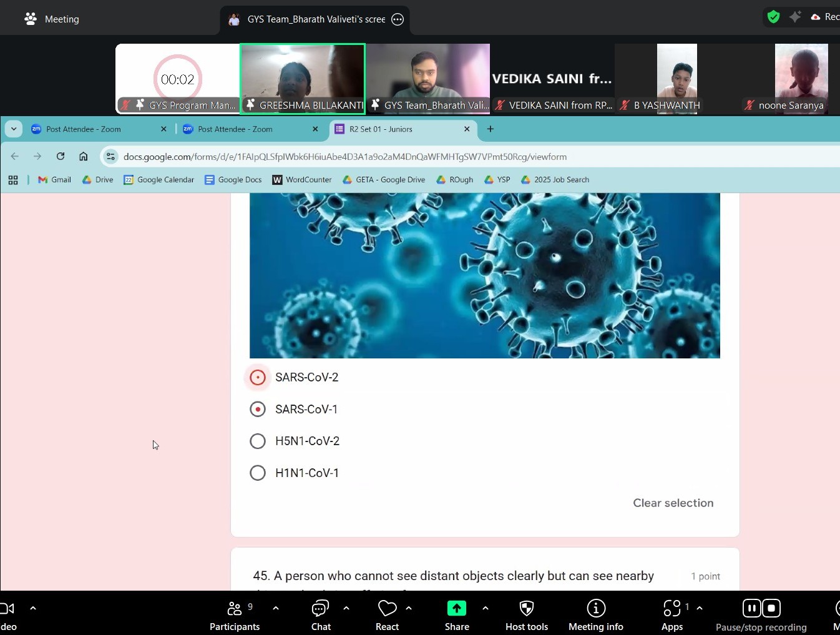Click the Clear selection button
Image resolution: width=840 pixels, height=635 pixels.
click(x=673, y=503)
